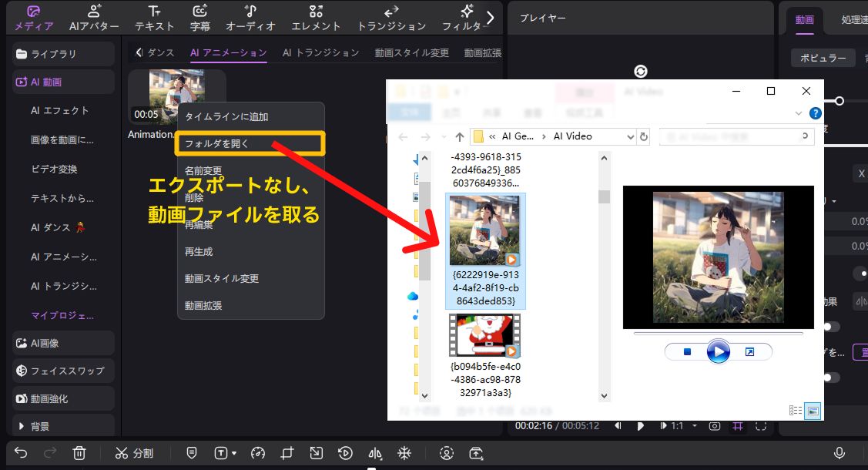The image size is (868, 470).
Task: Open the text tool dropdown arrow in toolbar
Action: [233, 453]
